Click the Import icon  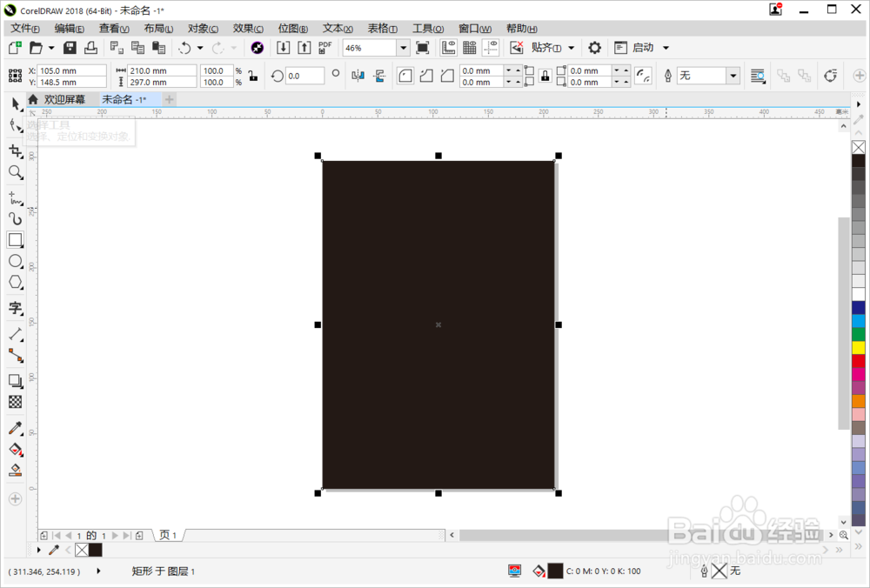click(283, 48)
